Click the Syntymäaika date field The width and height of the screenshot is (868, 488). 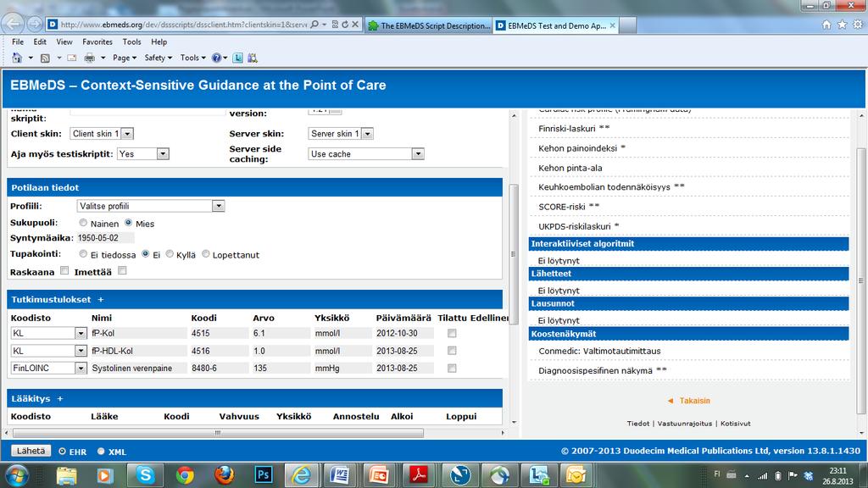[105, 238]
